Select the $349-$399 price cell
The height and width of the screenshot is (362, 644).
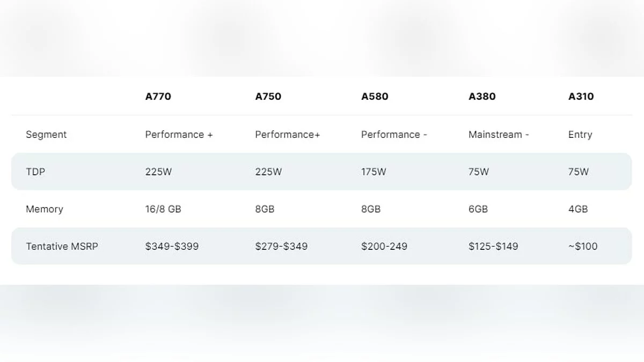[172, 246]
